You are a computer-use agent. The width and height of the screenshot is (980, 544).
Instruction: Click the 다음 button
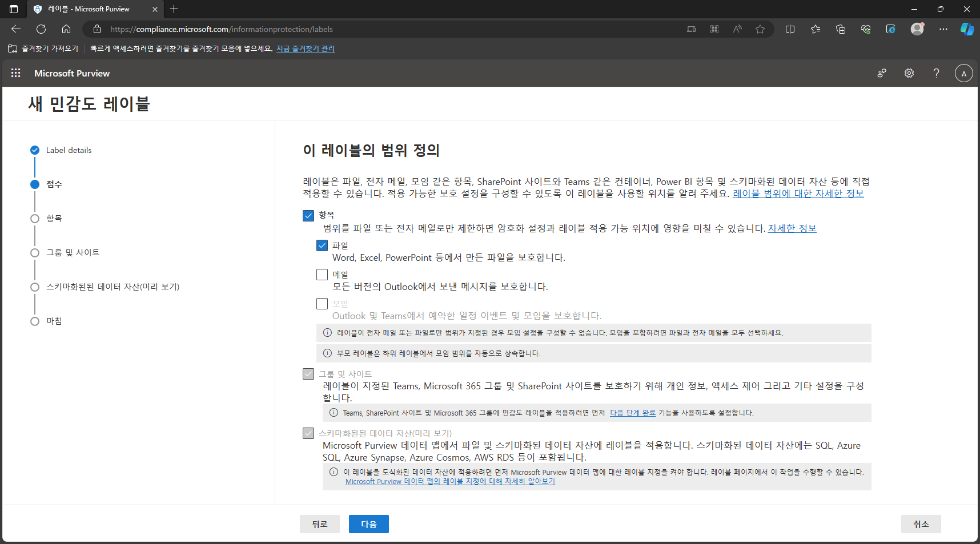tap(369, 524)
